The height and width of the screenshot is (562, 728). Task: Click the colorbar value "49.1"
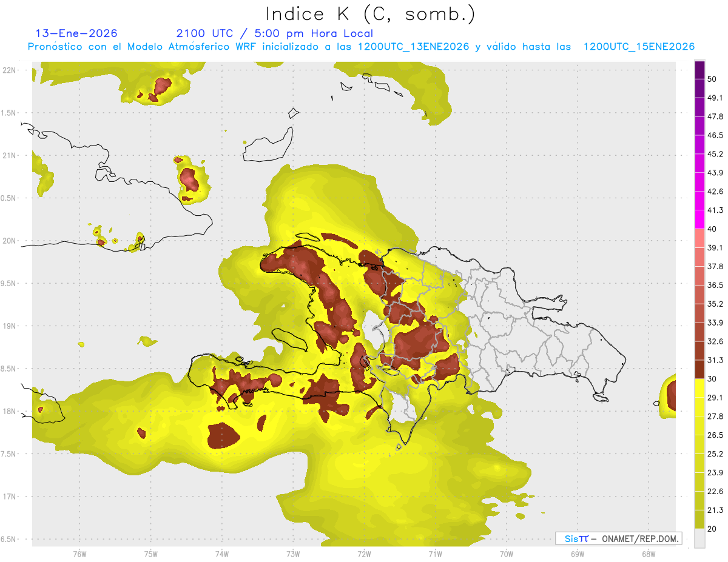pos(715,98)
